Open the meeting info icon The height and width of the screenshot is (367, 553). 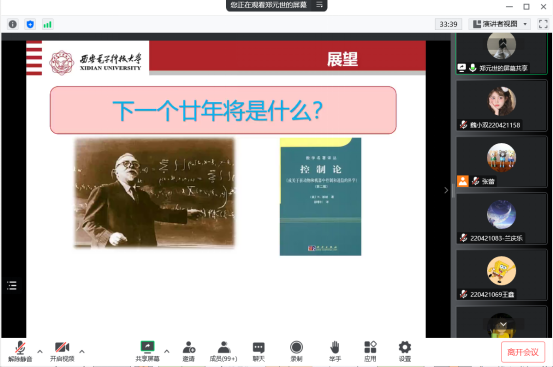tap(13, 24)
